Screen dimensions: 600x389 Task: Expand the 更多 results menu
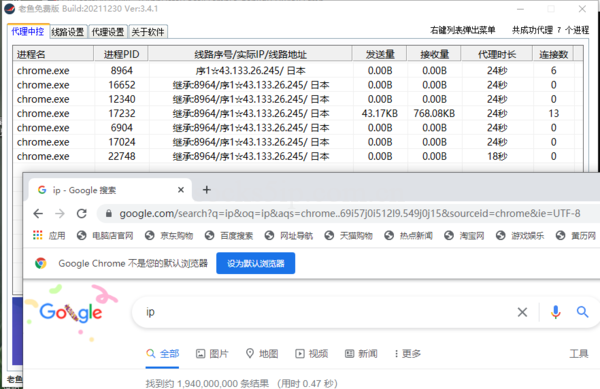[x=408, y=353]
